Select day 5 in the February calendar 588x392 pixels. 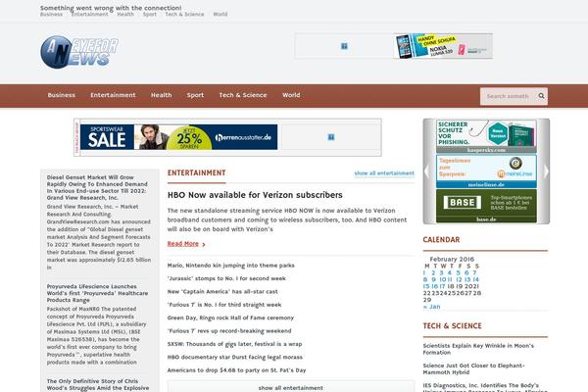pos(458,273)
